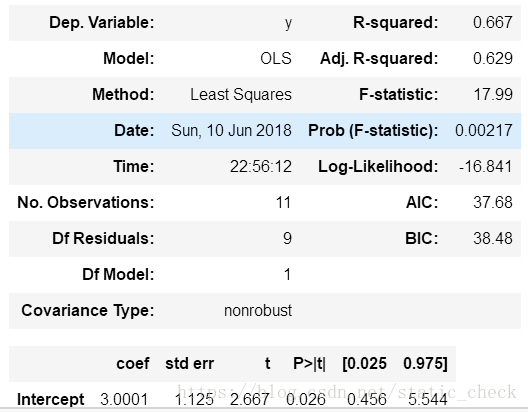Click the Df Residuals value 9
Screen dimensions: 528x412
(x=287, y=239)
